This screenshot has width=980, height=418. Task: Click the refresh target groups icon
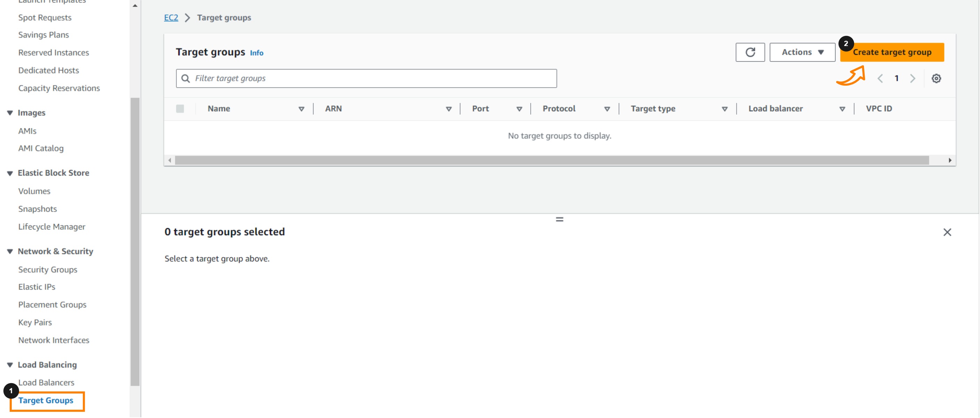(x=750, y=52)
